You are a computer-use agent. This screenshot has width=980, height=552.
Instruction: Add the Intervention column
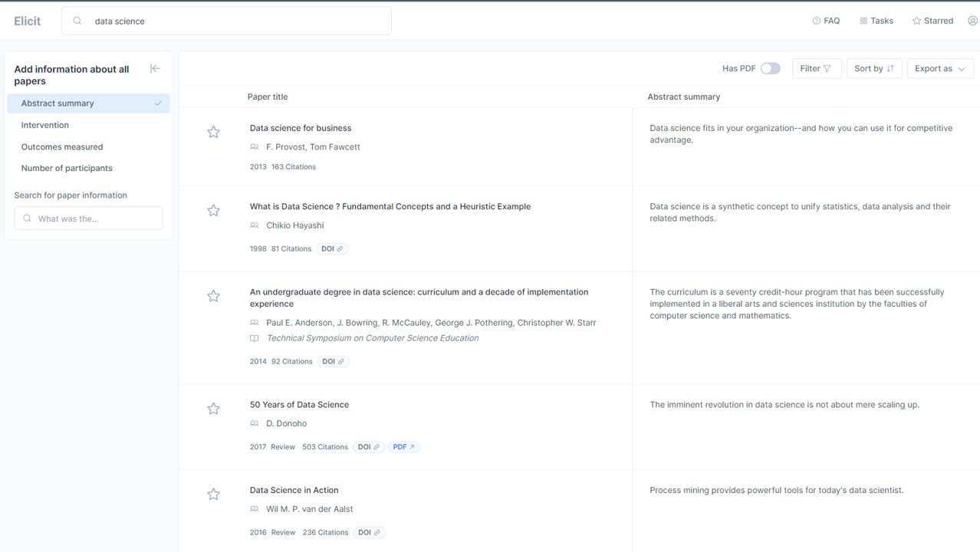click(x=45, y=125)
